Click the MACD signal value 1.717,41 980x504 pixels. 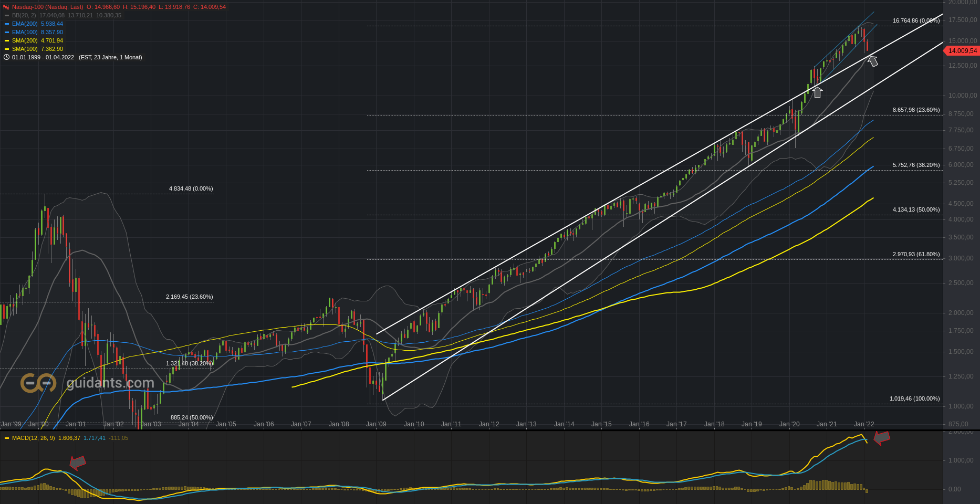click(95, 438)
